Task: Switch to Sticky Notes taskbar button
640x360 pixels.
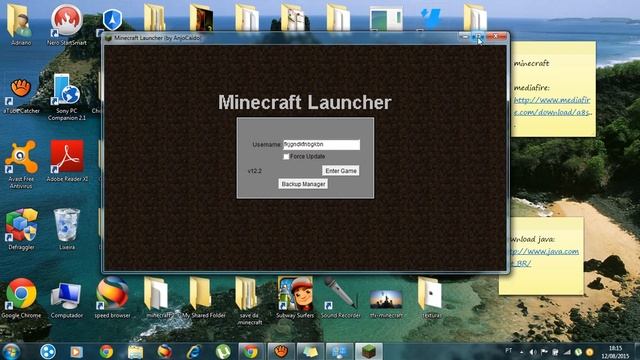Action: coord(310,351)
